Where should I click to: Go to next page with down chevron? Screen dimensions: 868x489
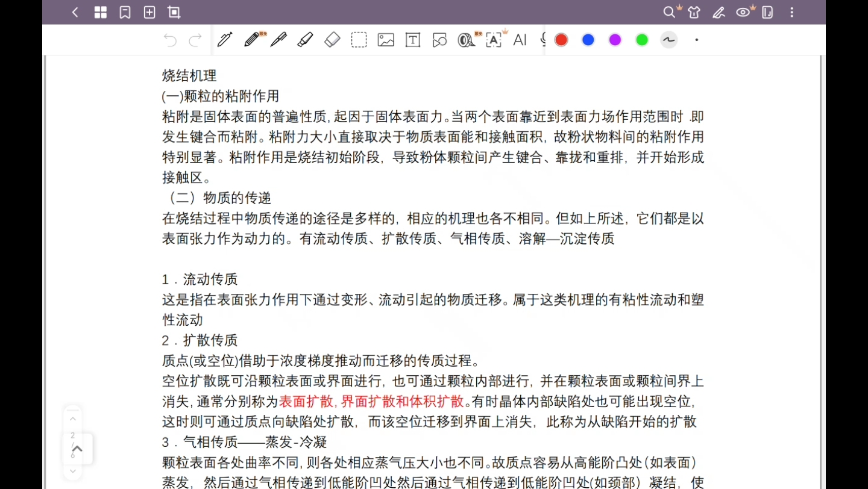[x=72, y=470]
